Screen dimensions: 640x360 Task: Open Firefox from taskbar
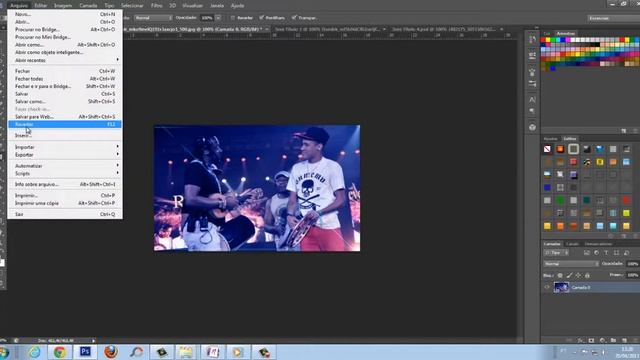(x=111, y=352)
